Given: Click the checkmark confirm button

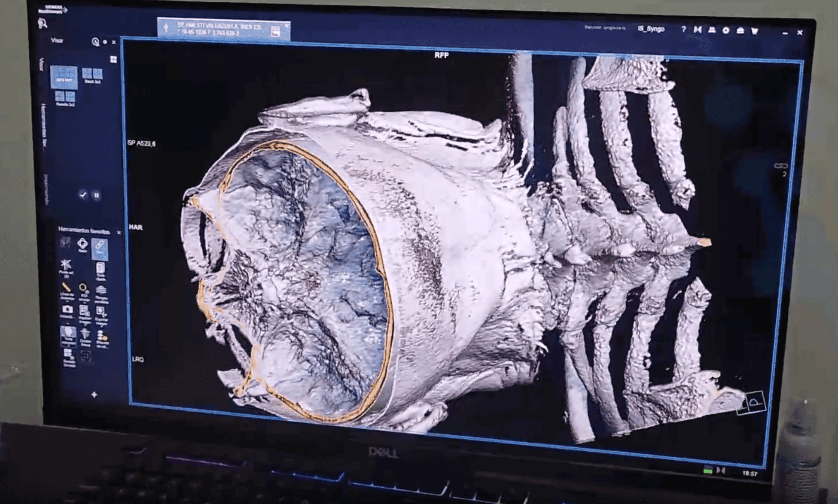Looking at the screenshot, I should [x=83, y=195].
